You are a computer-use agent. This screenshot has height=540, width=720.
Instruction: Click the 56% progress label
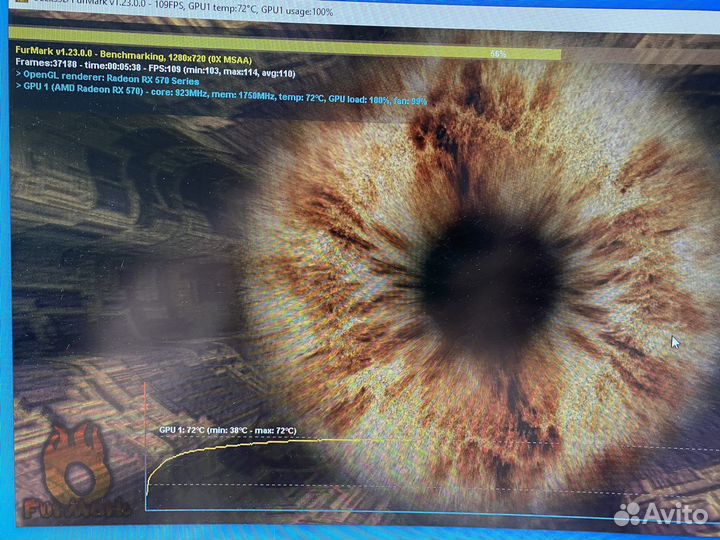[497, 53]
